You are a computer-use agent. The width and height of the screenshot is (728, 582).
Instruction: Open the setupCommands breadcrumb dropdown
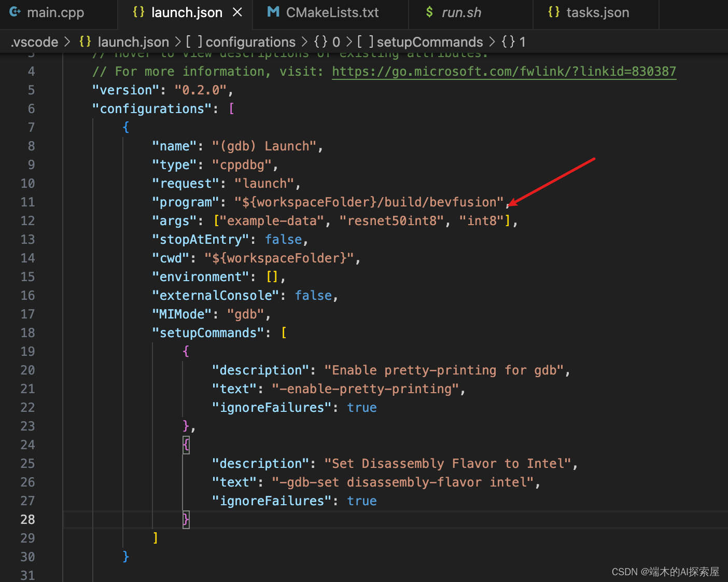click(x=429, y=41)
